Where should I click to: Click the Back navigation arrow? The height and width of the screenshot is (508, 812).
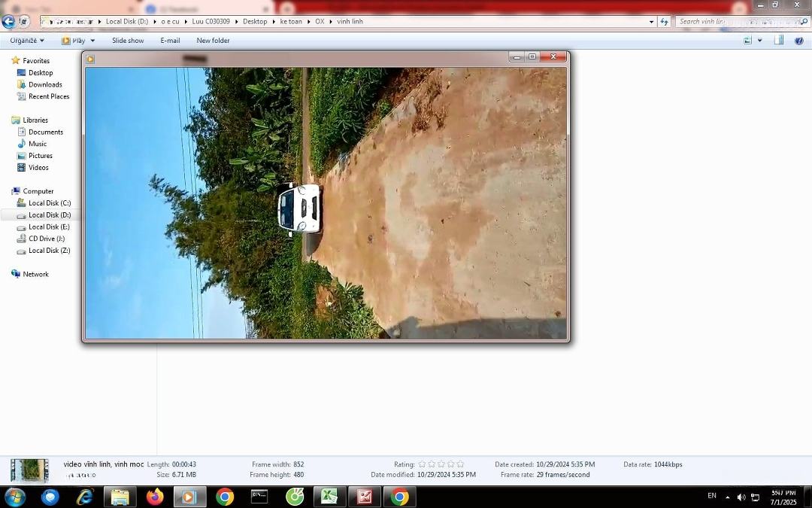pos(8,22)
